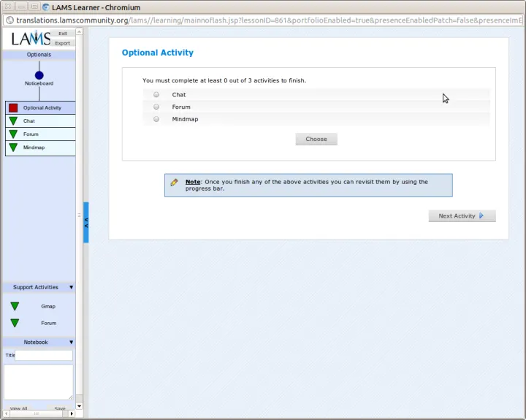This screenshot has width=526, height=420.
Task: Open Forum in the progress bar list
Action: point(31,134)
